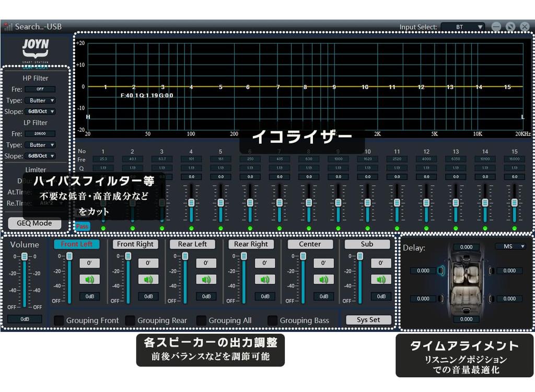The width and height of the screenshot is (535, 392).
Task: Click Front Right 0dB gain field
Action: tap(148, 296)
